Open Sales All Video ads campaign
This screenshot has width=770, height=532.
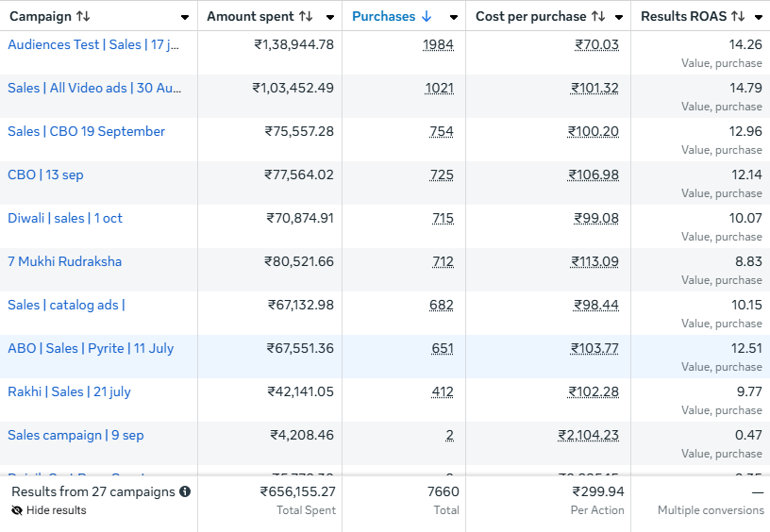point(94,88)
